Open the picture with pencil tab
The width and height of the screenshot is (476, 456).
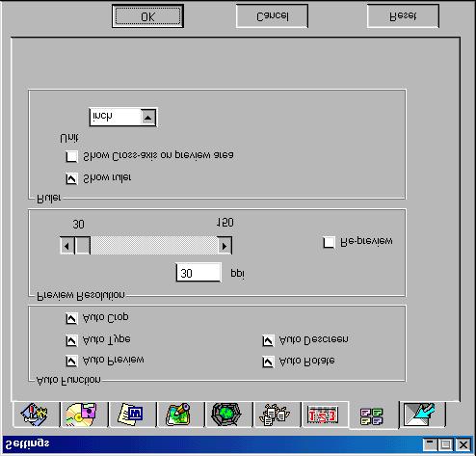point(180,415)
